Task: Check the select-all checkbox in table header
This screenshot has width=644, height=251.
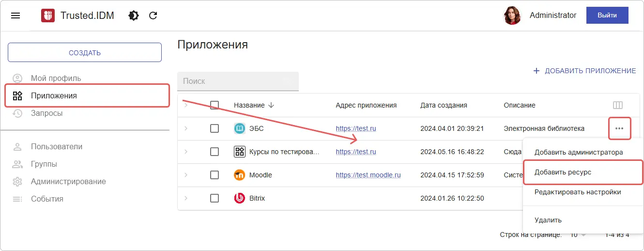Action: coord(215,105)
